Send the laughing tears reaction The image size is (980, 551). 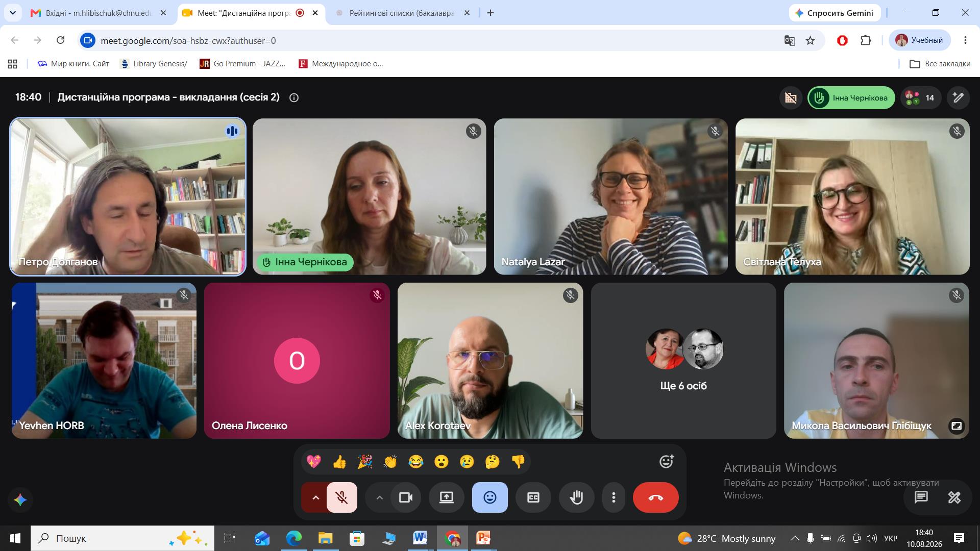(415, 462)
